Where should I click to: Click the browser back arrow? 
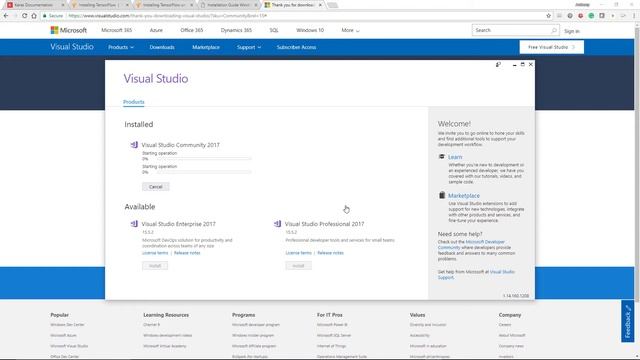coord(6,16)
